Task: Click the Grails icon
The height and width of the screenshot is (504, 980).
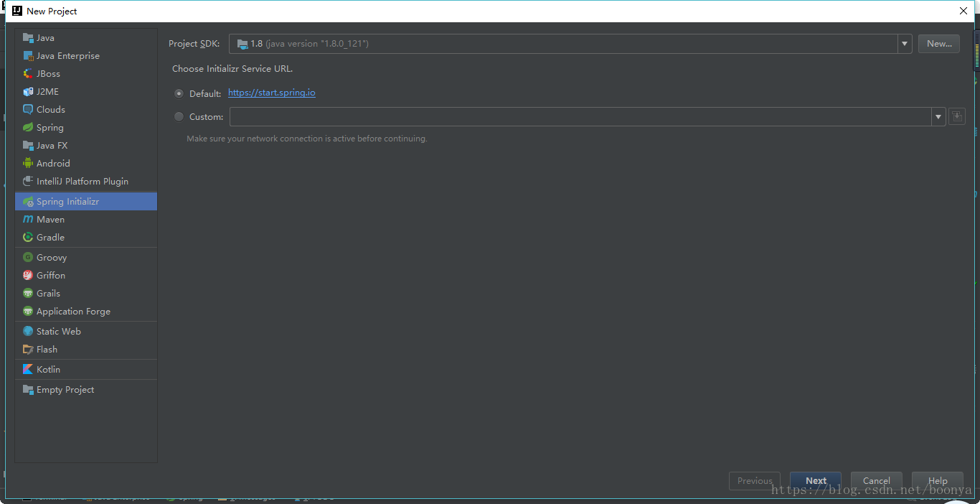Action: 28,294
